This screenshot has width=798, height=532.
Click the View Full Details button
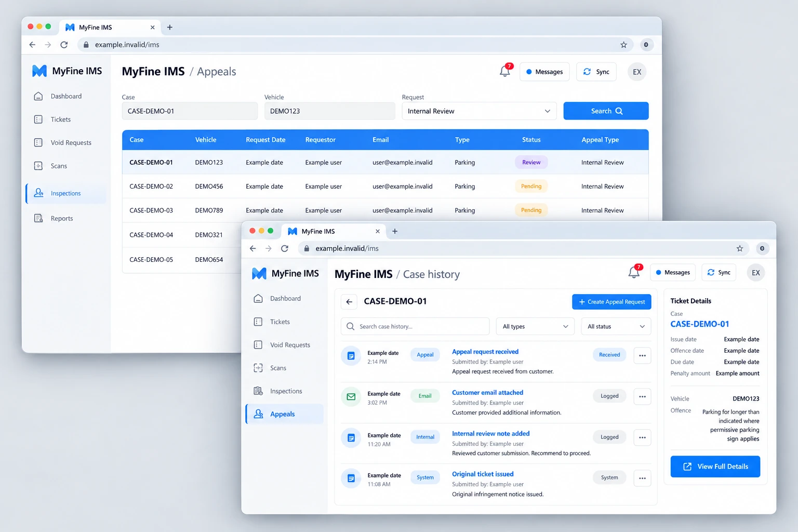[715, 467]
